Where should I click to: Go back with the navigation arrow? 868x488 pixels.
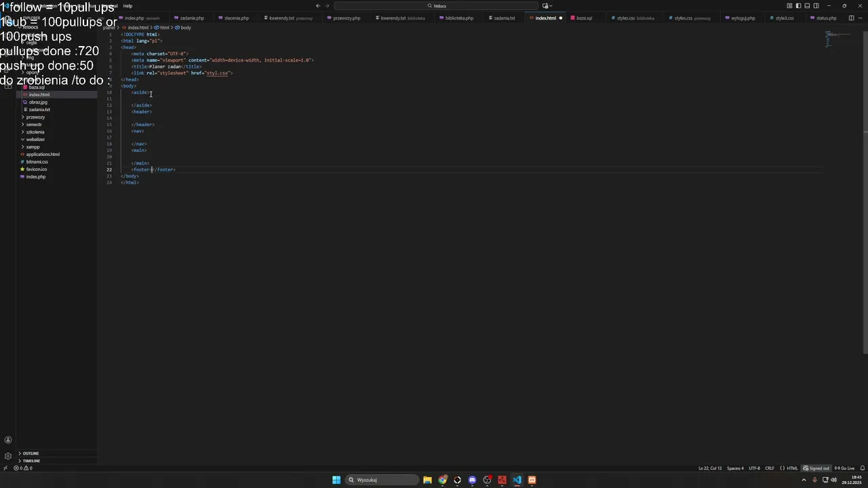click(x=318, y=6)
